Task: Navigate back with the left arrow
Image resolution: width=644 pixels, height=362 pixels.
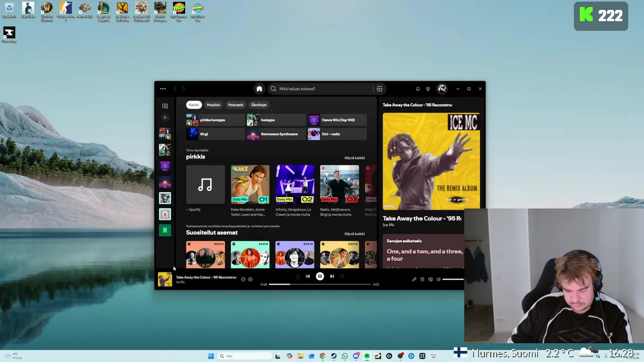Action: click(175, 89)
